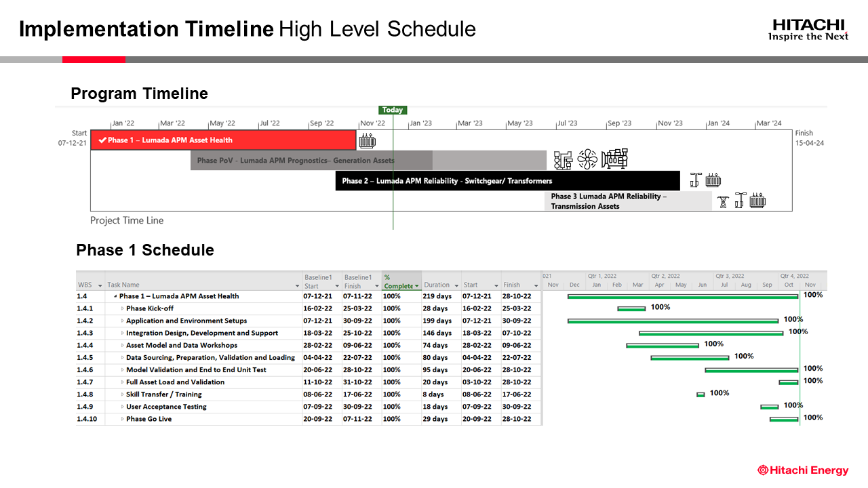The width and height of the screenshot is (868, 488).
Task: Click the Finish date 07-10-22 cell
Action: [521, 333]
